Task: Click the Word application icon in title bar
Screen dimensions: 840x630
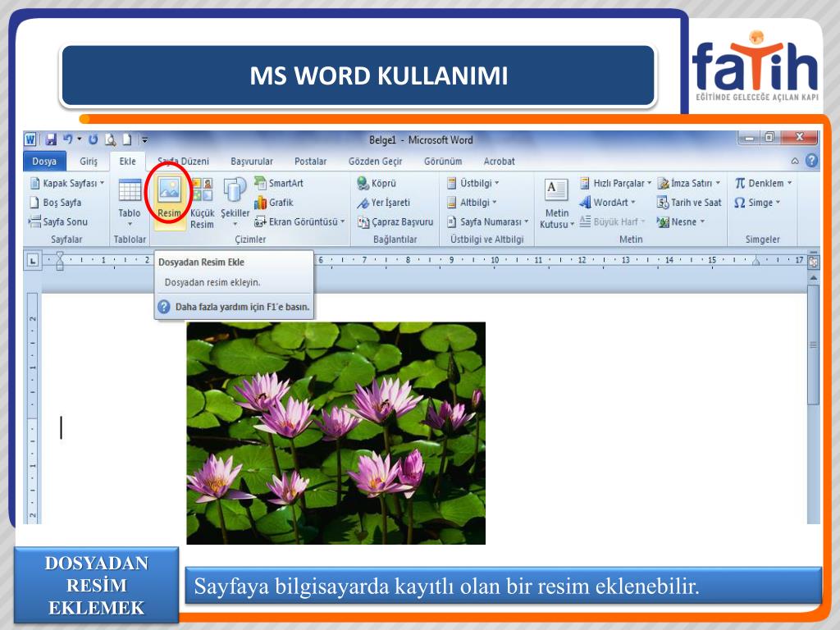Action: tap(30, 139)
